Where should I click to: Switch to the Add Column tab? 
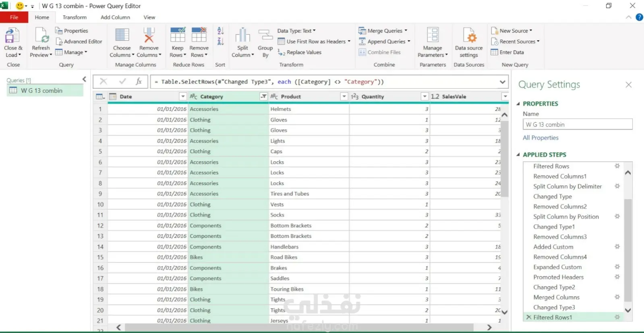click(115, 17)
